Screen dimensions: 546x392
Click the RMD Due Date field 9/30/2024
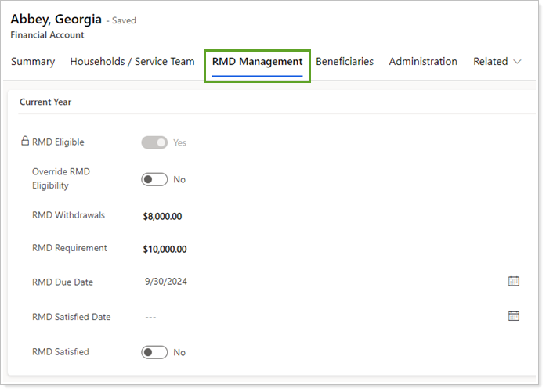tap(166, 282)
